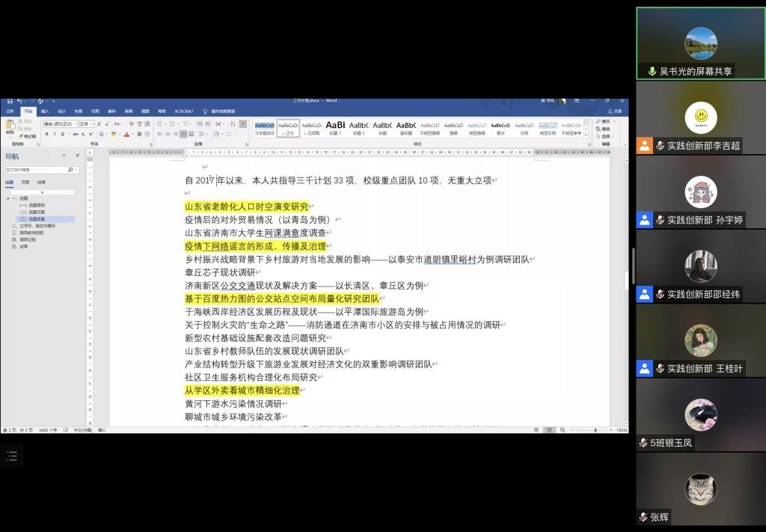Click the Paste icon in the clipboard group

pyautogui.click(x=10, y=127)
